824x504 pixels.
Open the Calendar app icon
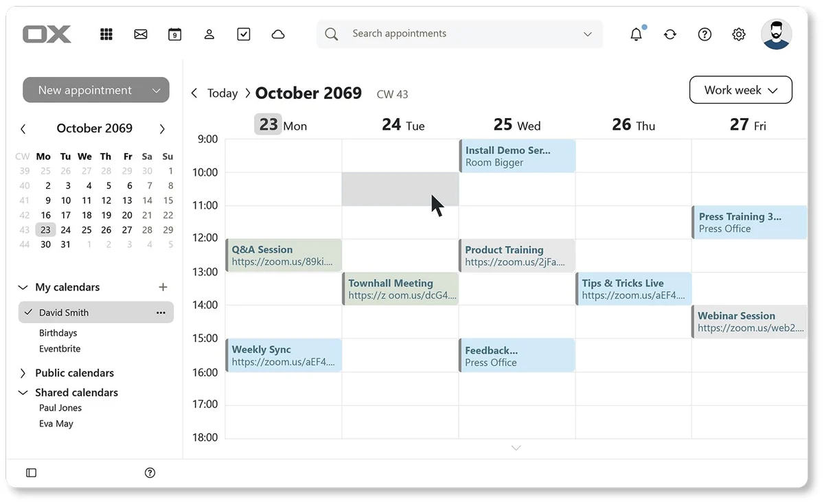pos(174,33)
